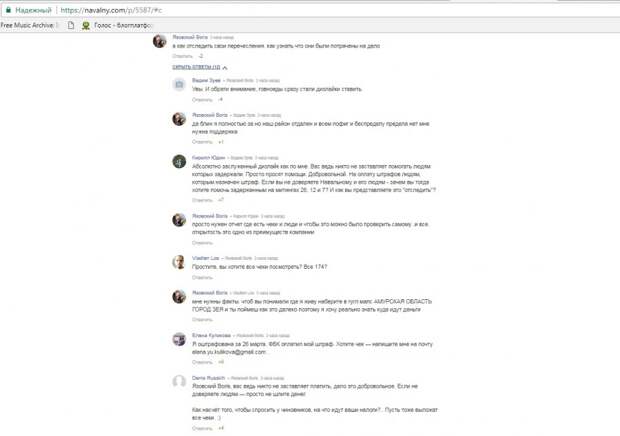Click Denis Russkih's blank default avatar

179,381
